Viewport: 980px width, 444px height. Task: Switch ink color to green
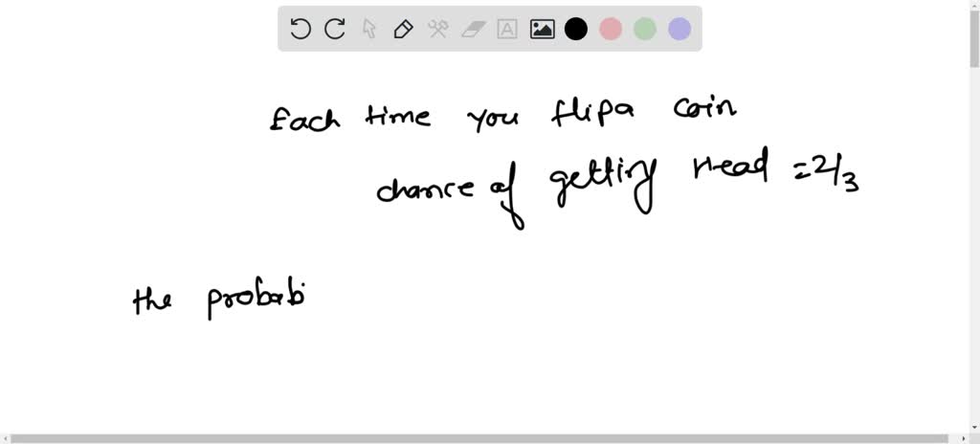coord(645,29)
